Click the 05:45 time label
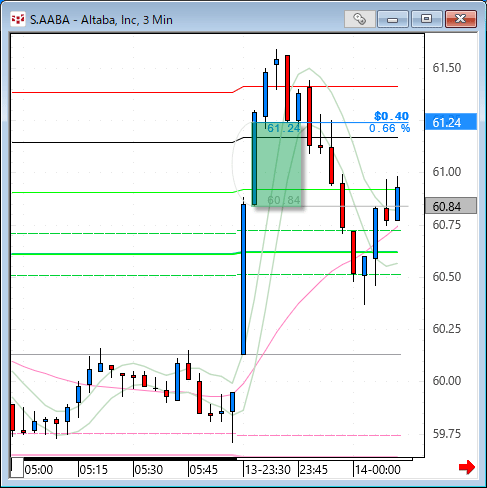 click(204, 470)
